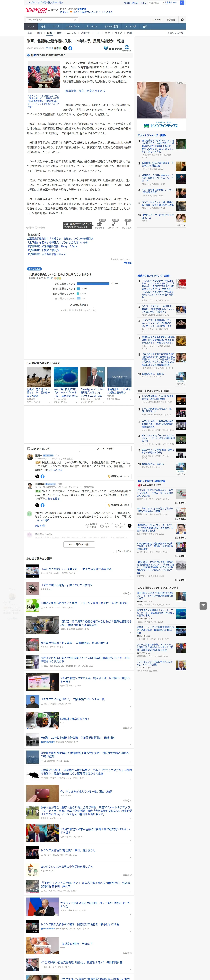210x980 pixels.
Task: Open the ランキング tab
Action: tap(130, 26)
